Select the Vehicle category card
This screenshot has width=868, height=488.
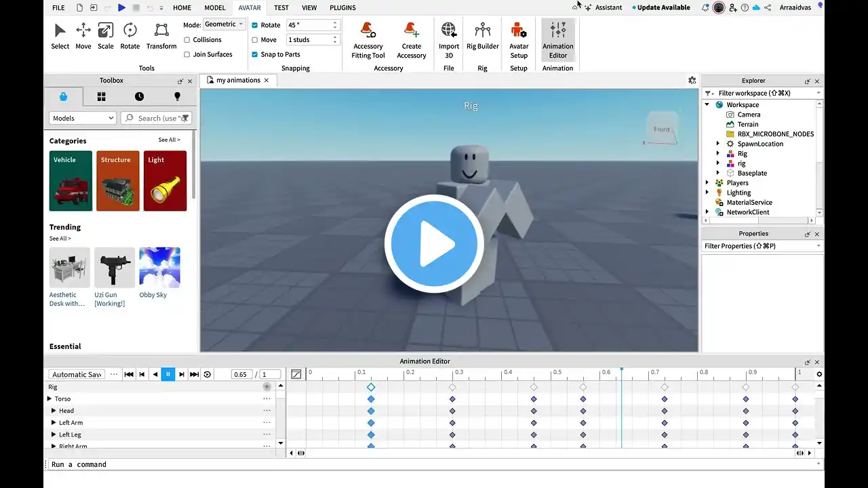pyautogui.click(x=71, y=181)
